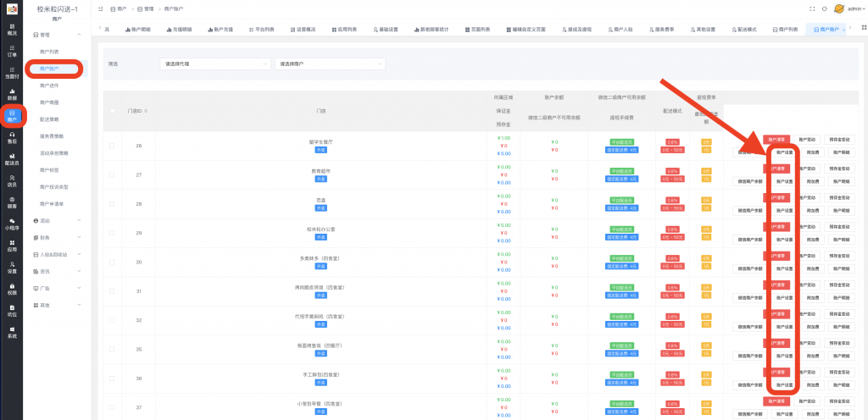The height and width of the screenshot is (420, 868).
Task: Open the 请选择商户 dropdown filter
Action: tap(329, 64)
